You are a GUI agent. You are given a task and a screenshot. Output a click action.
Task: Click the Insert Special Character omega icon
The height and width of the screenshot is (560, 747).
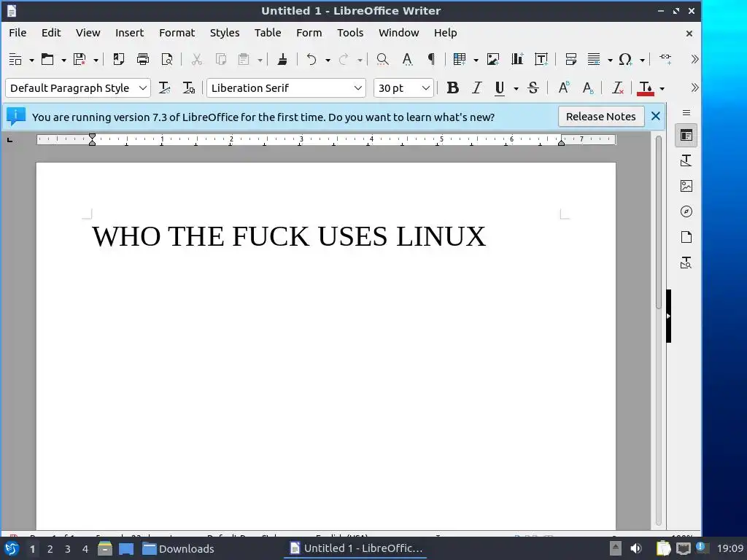pos(625,59)
